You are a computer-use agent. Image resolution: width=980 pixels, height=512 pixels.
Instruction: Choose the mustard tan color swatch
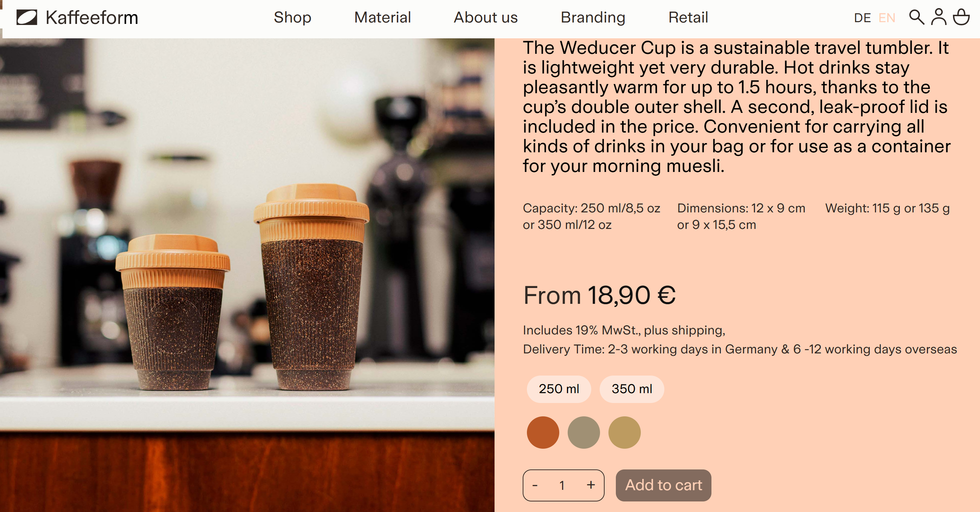pos(624,433)
